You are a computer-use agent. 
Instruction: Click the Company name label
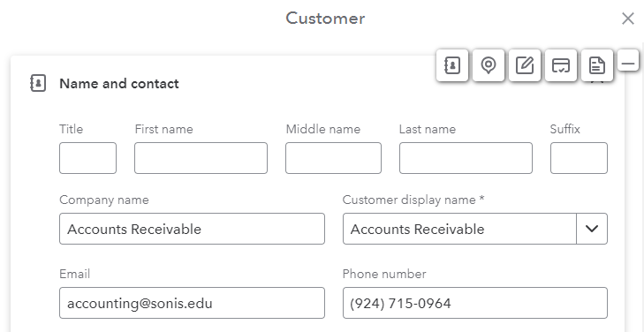point(104,200)
